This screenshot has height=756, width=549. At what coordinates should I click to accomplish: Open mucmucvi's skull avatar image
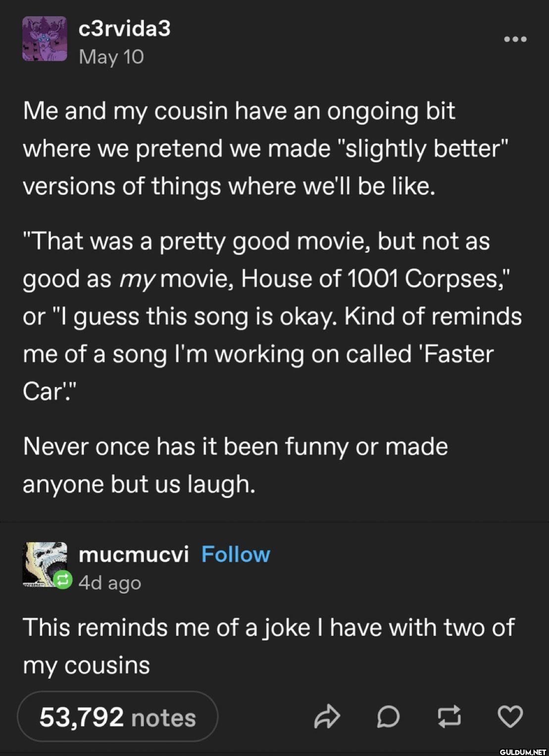coord(44,563)
